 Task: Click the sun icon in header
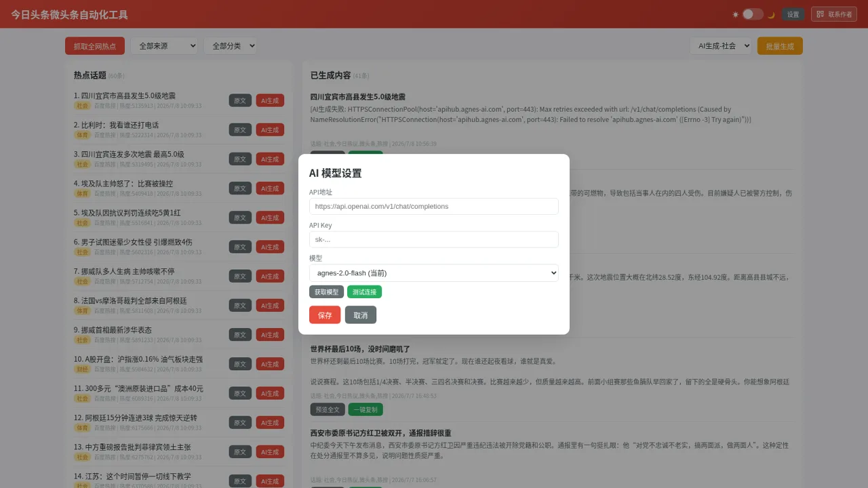(x=736, y=14)
